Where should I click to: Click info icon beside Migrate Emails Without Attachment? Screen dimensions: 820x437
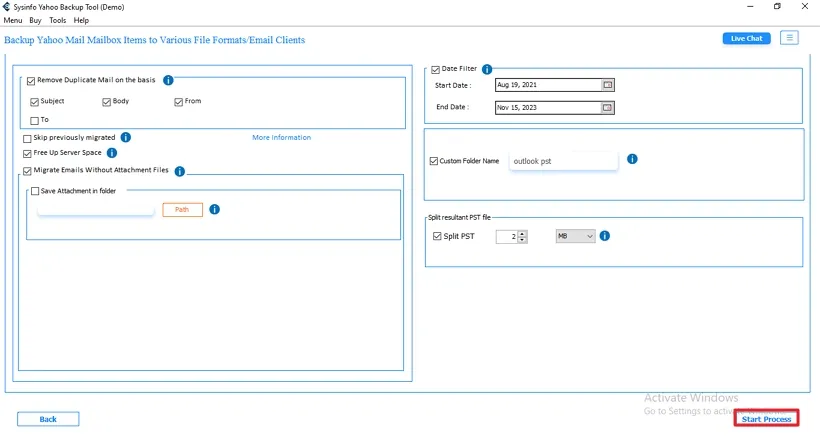click(179, 171)
